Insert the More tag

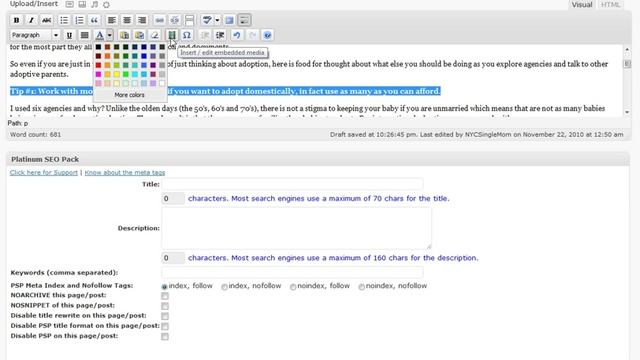[190, 20]
